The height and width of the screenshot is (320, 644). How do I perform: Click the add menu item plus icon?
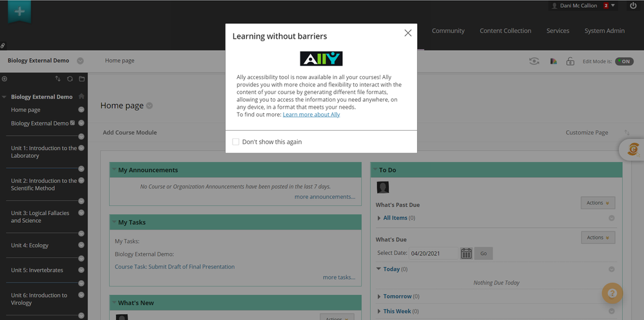point(5,79)
